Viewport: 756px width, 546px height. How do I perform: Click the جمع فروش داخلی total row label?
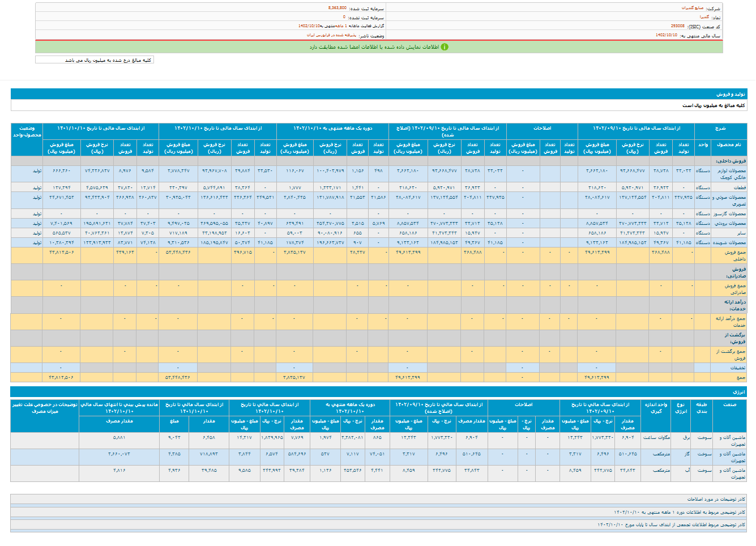tap(734, 255)
